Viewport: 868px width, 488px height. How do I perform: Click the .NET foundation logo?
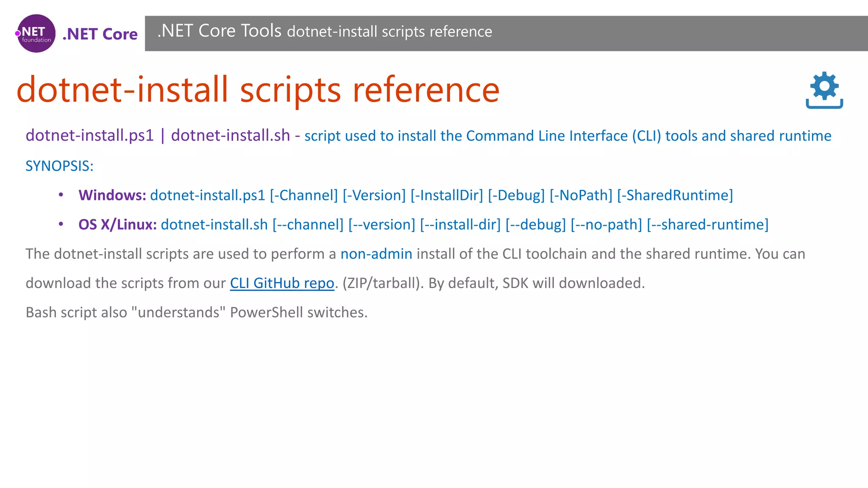point(36,33)
